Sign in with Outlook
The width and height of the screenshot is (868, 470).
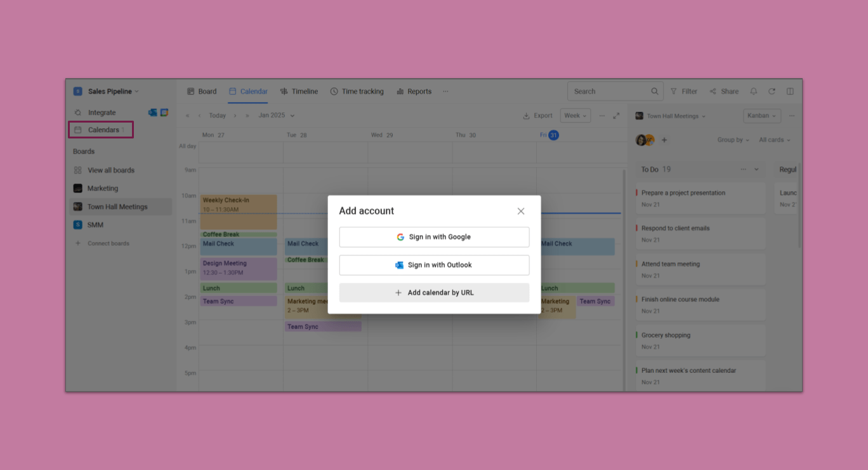pos(434,265)
